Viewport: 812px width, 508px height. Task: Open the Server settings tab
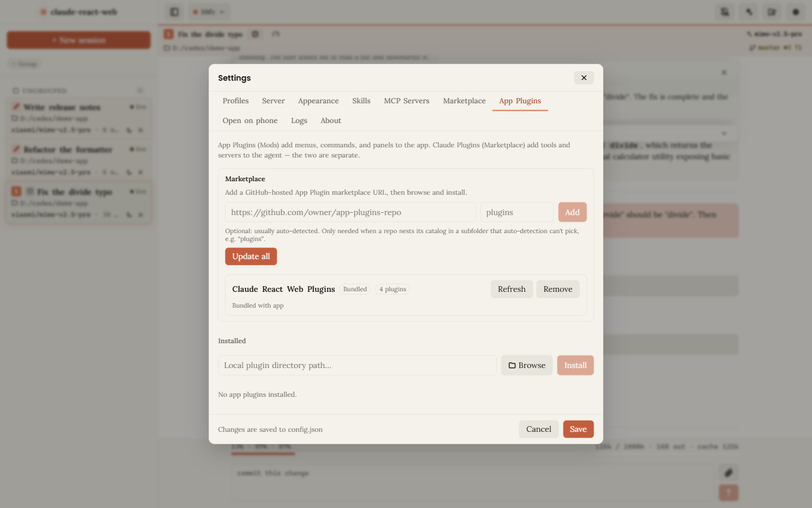tap(273, 101)
